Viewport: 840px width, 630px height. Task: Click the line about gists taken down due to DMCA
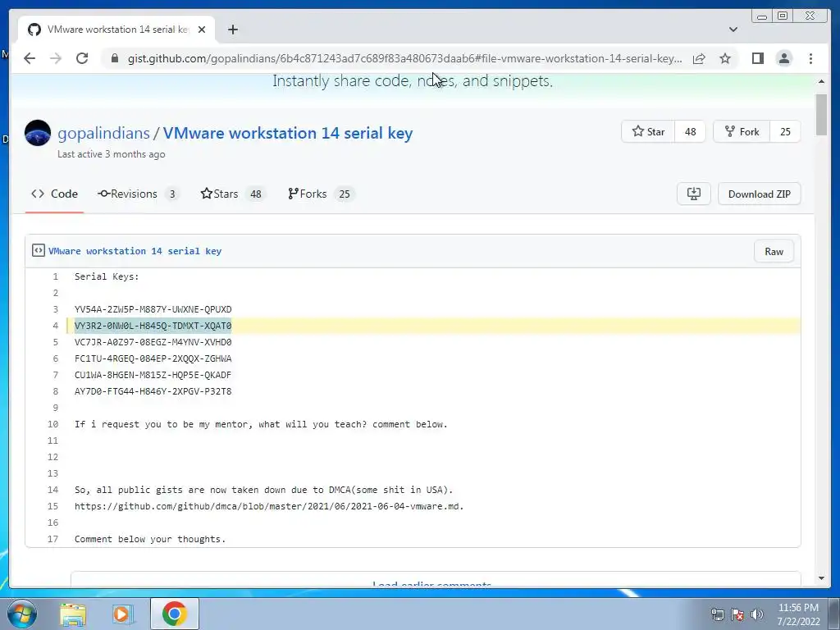pyautogui.click(x=263, y=490)
